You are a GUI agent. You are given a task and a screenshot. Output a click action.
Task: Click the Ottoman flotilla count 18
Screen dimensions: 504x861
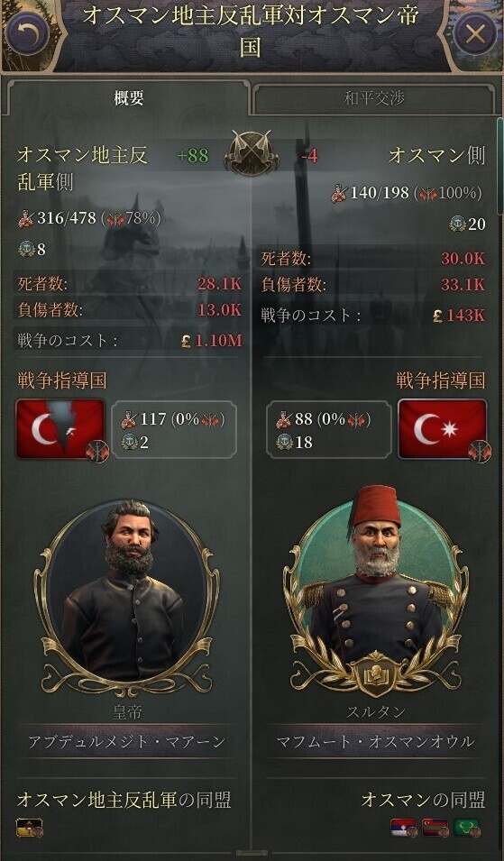click(x=304, y=442)
